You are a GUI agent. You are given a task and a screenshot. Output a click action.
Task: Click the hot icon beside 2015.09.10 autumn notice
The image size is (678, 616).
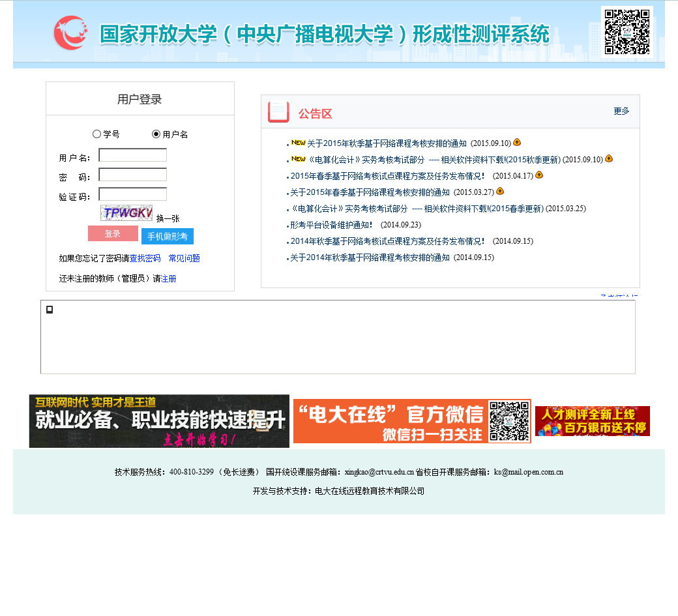pyautogui.click(x=517, y=142)
